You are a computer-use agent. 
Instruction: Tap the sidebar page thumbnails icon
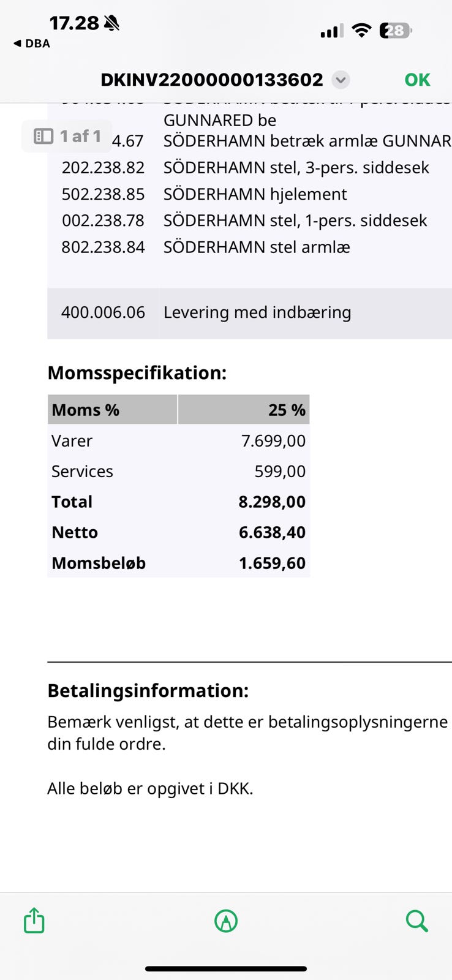(43, 136)
